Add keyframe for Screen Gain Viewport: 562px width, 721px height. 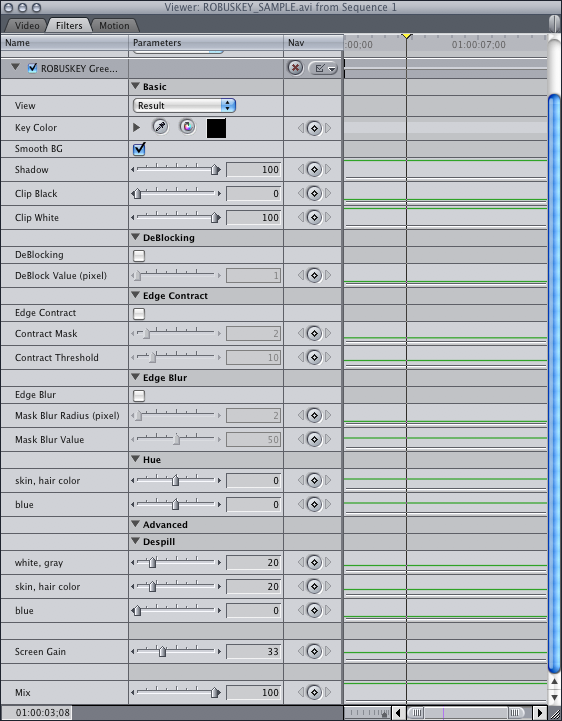coord(314,651)
